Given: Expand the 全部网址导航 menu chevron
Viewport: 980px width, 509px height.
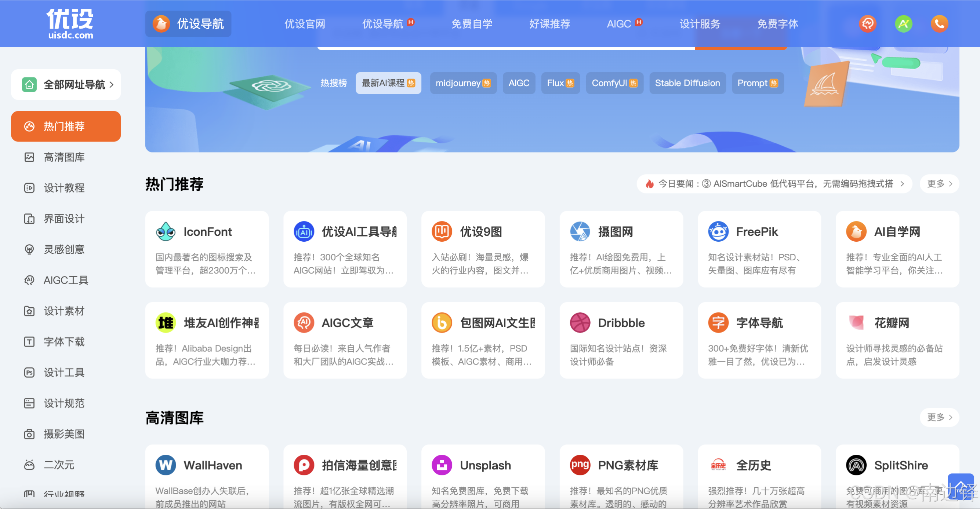Looking at the screenshot, I should pos(112,84).
